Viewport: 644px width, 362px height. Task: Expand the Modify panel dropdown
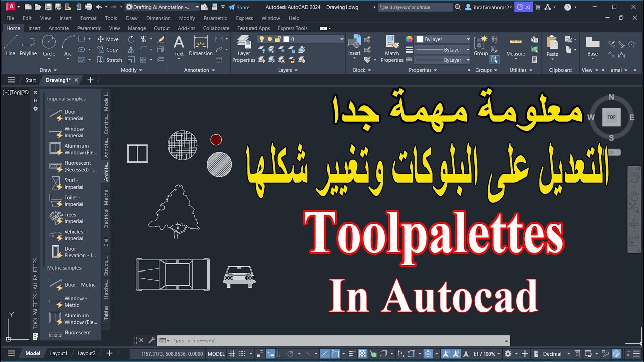click(131, 70)
